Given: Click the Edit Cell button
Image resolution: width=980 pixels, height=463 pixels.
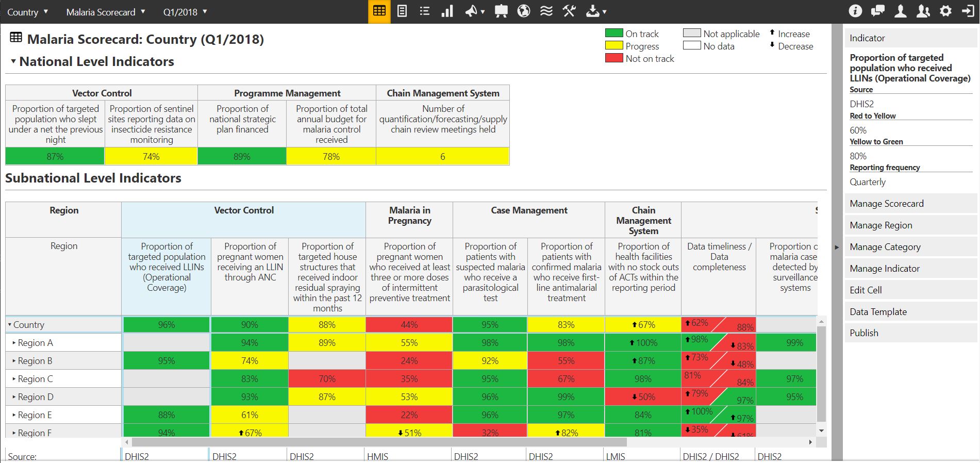Looking at the screenshot, I should (x=866, y=290).
